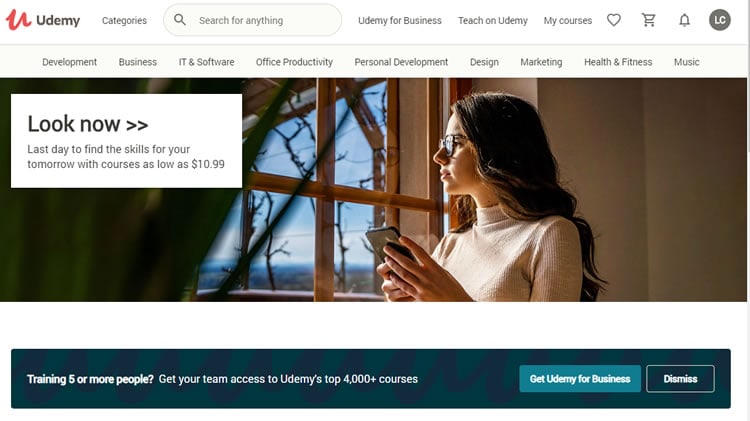Open the LC profile avatar
Screen dimensions: 750x421
[719, 20]
